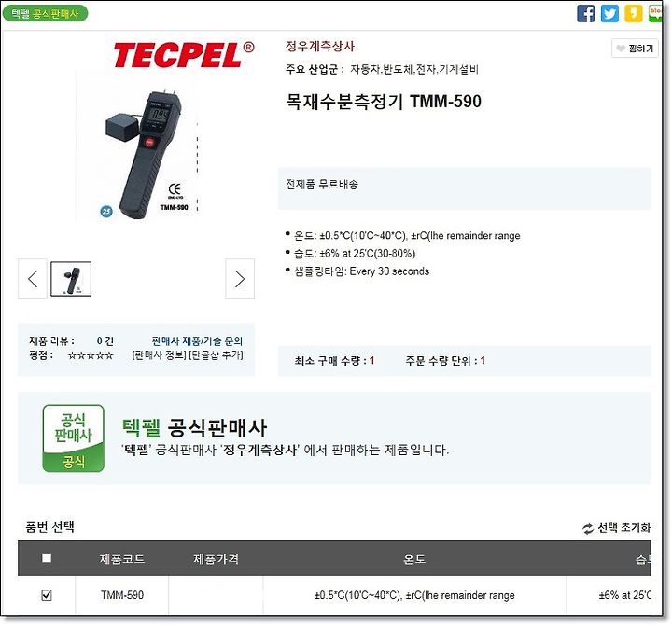
Task: Share the product on Facebook
Action: [586, 13]
